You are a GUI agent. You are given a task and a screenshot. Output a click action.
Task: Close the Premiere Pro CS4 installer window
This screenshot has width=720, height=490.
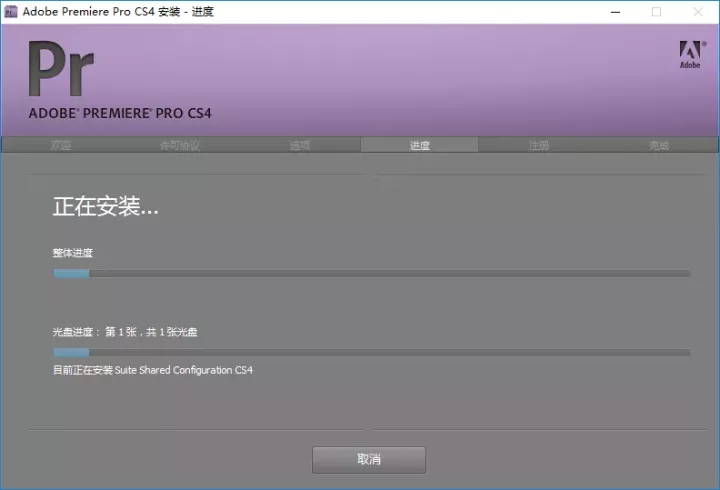[700, 12]
